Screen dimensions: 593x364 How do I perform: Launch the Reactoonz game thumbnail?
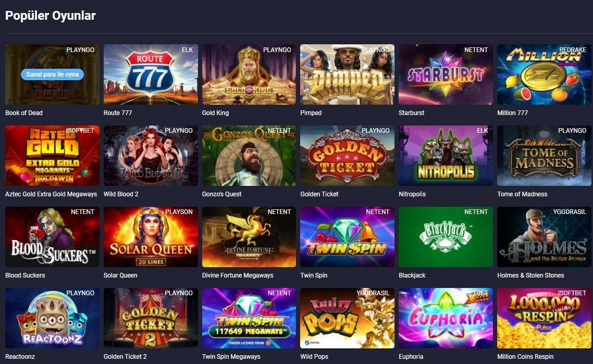[x=52, y=318]
